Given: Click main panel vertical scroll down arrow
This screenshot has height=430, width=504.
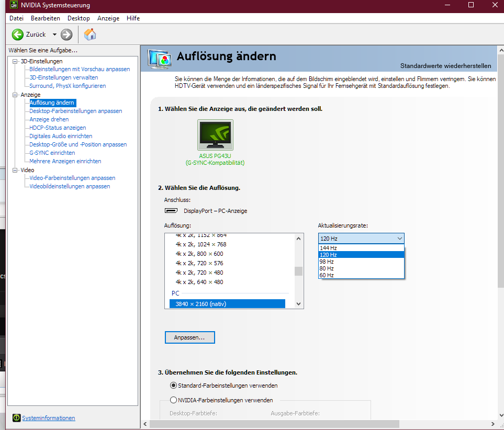Looking at the screenshot, I should coord(501,415).
